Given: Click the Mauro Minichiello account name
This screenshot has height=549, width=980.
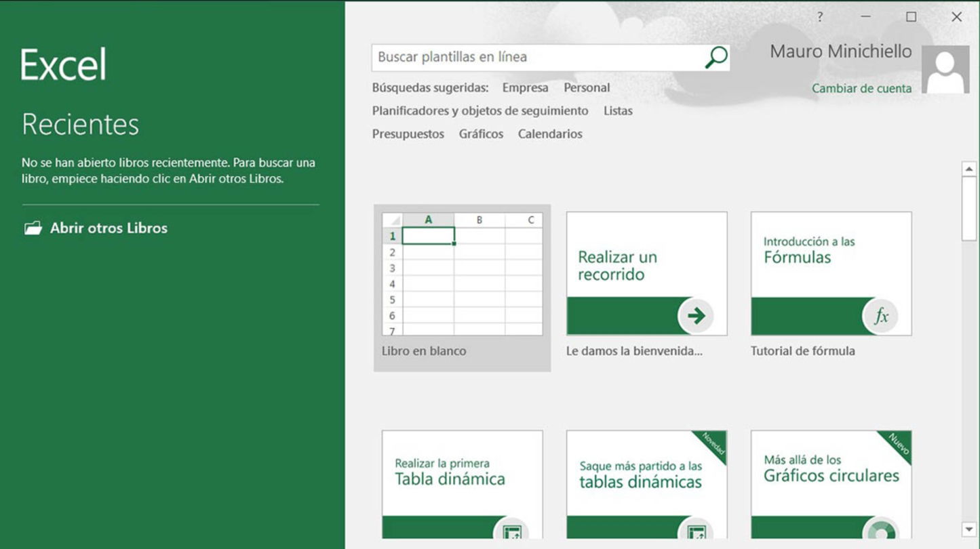Looking at the screenshot, I should (841, 52).
